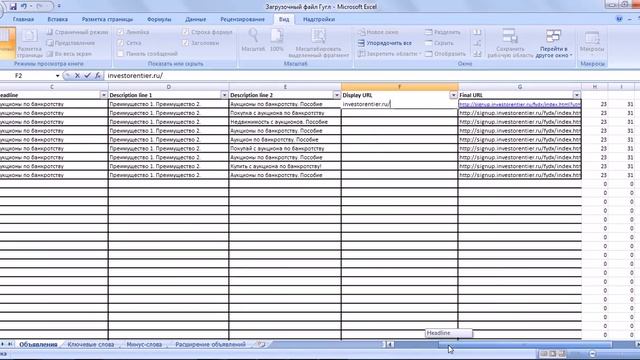
Task: Click the horizontal scrollbar thumb
Action: [525, 345]
